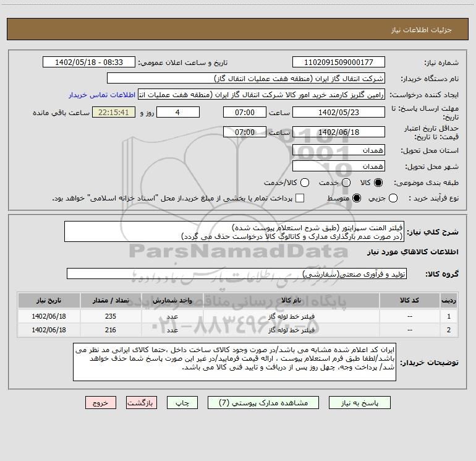The width and height of the screenshot is (476, 461).
Task: Open مشاهده مدارک پیوستی (7) button
Action: point(263,403)
